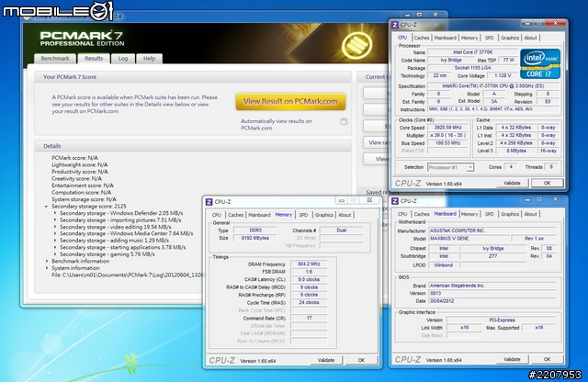This screenshot has height=382, width=588.
Task: Switch to the Benchmark tab in PCMark 7
Action: (x=55, y=59)
